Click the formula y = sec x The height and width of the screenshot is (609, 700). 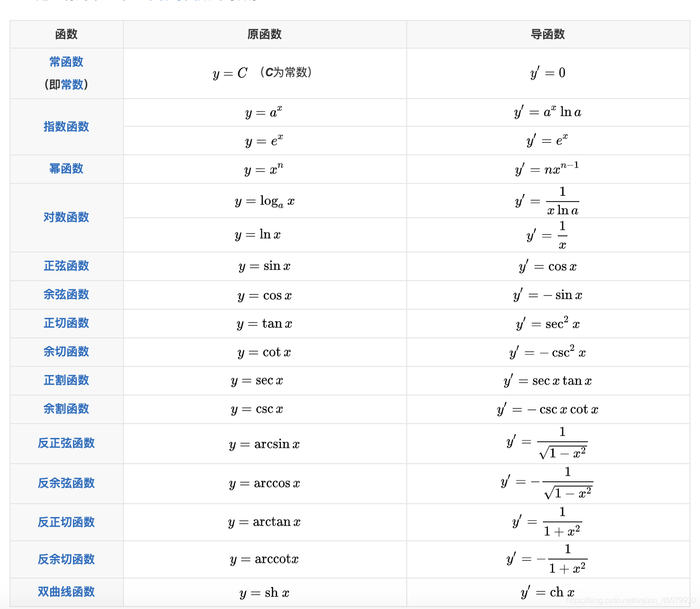point(257,381)
